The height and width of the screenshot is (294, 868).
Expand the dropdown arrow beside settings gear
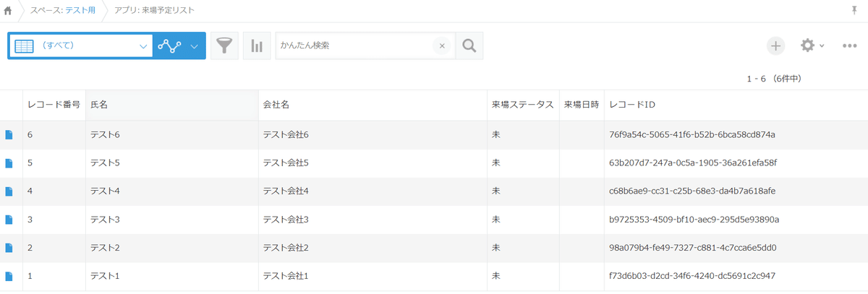(x=822, y=46)
